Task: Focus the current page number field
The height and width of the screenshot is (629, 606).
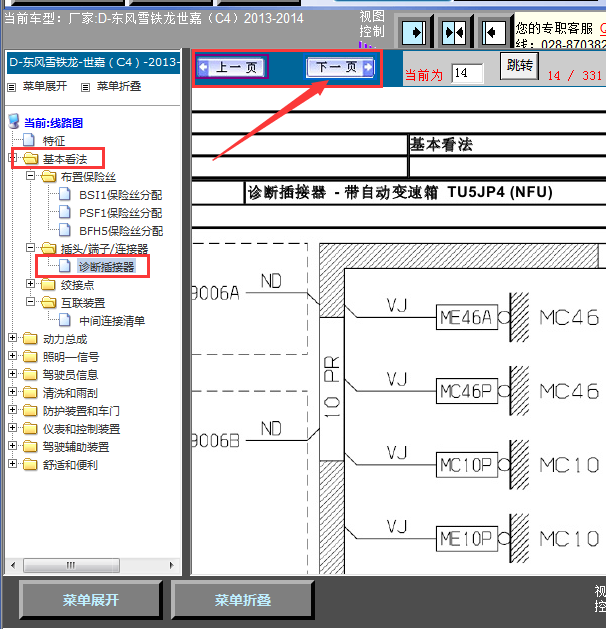Action: point(467,73)
